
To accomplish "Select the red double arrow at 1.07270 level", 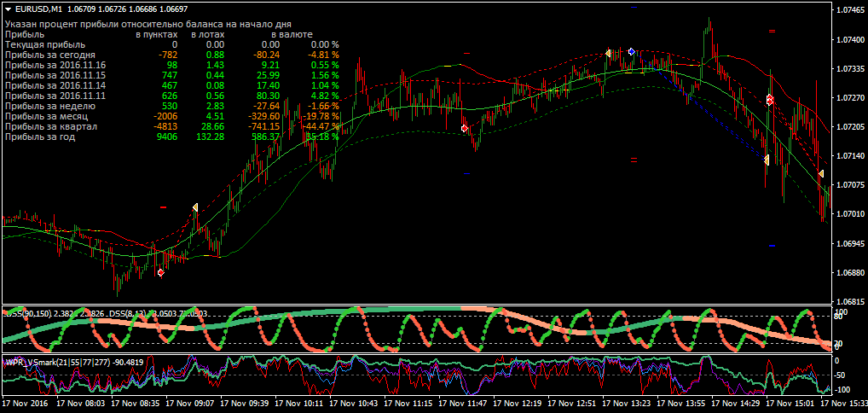I will (x=769, y=100).
